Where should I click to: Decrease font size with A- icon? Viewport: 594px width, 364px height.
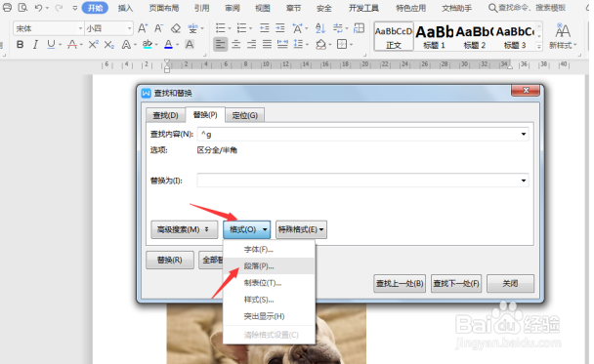[x=158, y=28]
